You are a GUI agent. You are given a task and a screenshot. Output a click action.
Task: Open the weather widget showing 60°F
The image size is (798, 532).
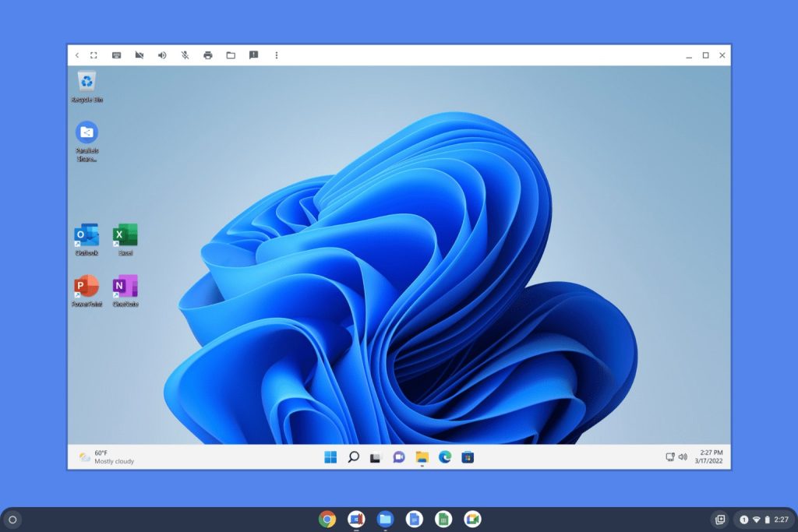click(107, 457)
